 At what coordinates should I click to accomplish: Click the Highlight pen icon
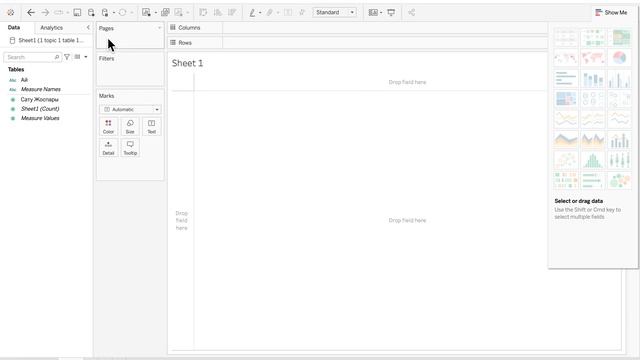[252, 13]
